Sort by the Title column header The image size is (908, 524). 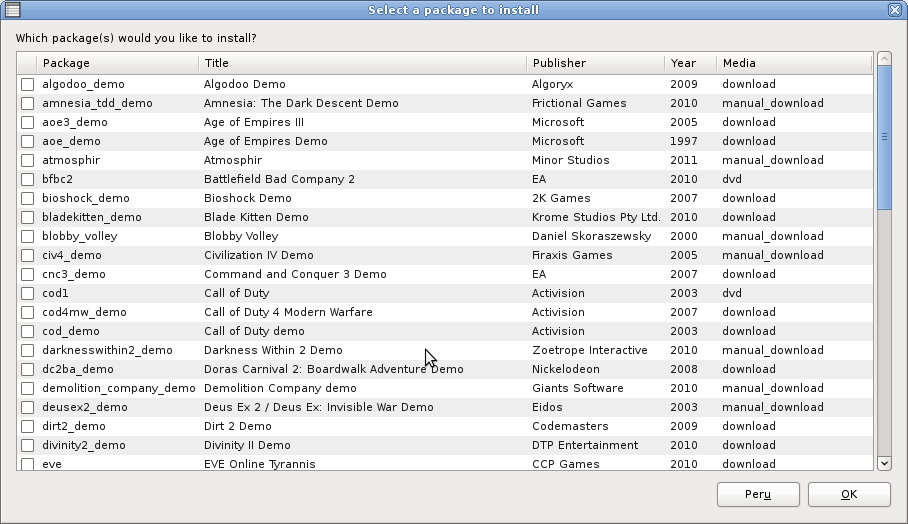pyautogui.click(x=362, y=63)
